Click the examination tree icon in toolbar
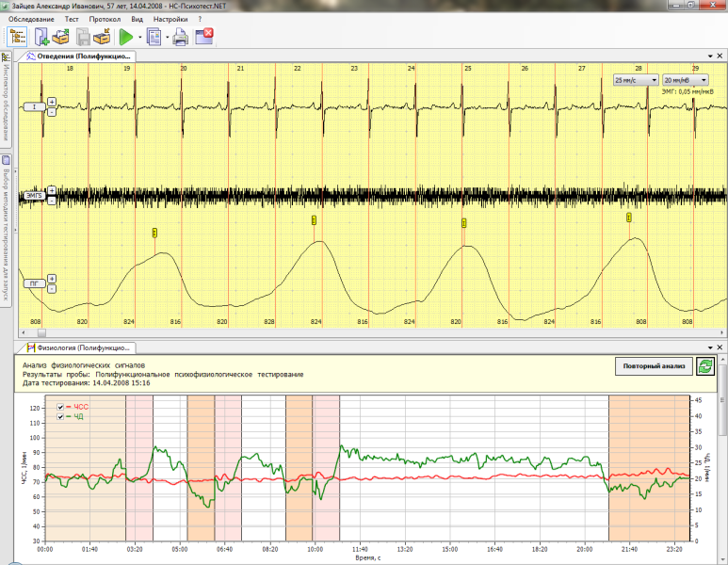The height and width of the screenshot is (565, 728). pos(18,38)
